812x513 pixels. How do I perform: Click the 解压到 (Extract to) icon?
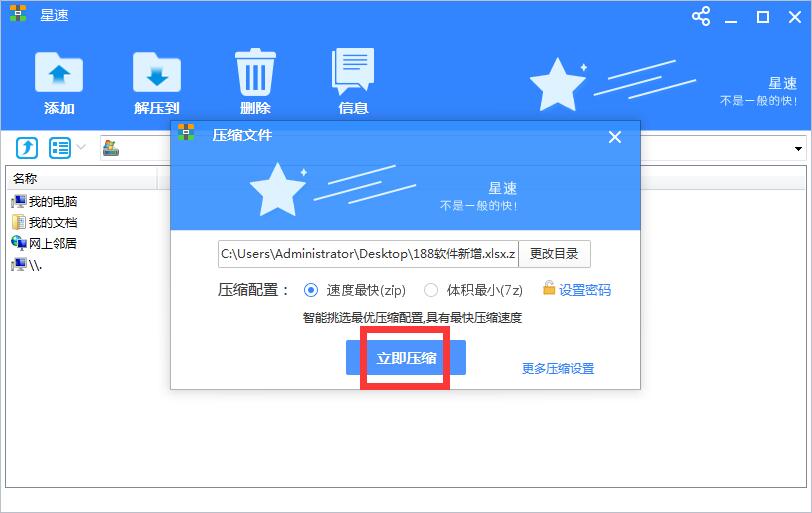coord(157,74)
